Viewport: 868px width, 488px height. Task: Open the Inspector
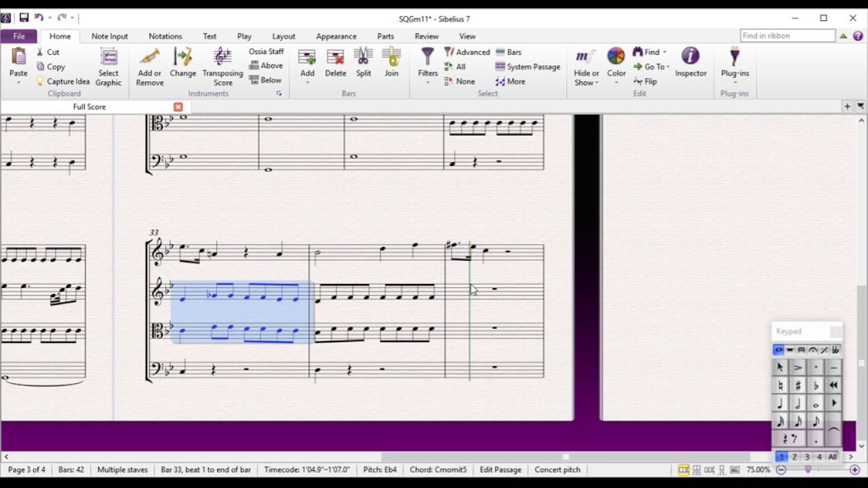tap(690, 62)
